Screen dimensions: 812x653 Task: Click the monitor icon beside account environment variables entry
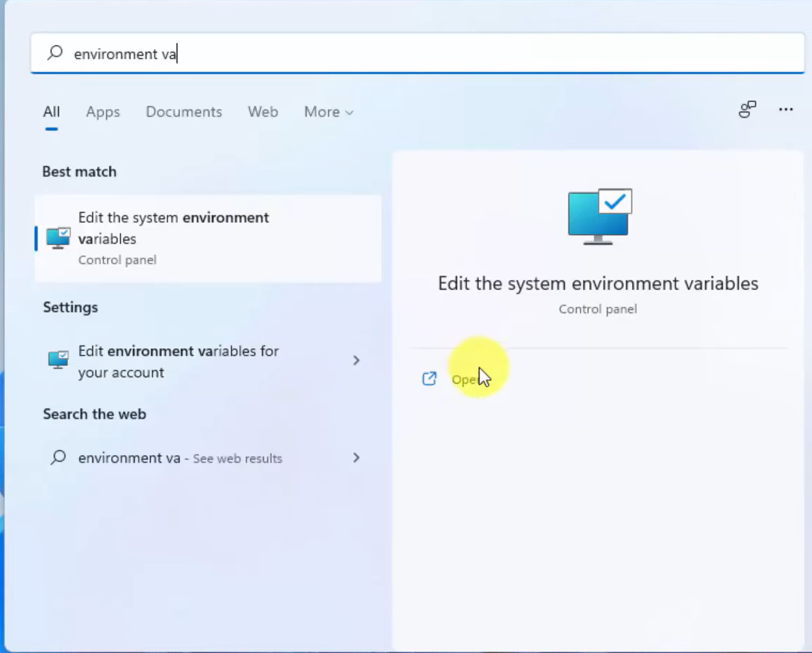pyautogui.click(x=57, y=360)
